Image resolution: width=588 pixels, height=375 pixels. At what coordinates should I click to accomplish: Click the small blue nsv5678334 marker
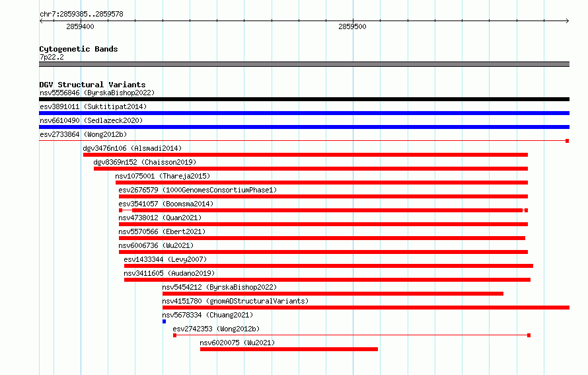(x=165, y=321)
